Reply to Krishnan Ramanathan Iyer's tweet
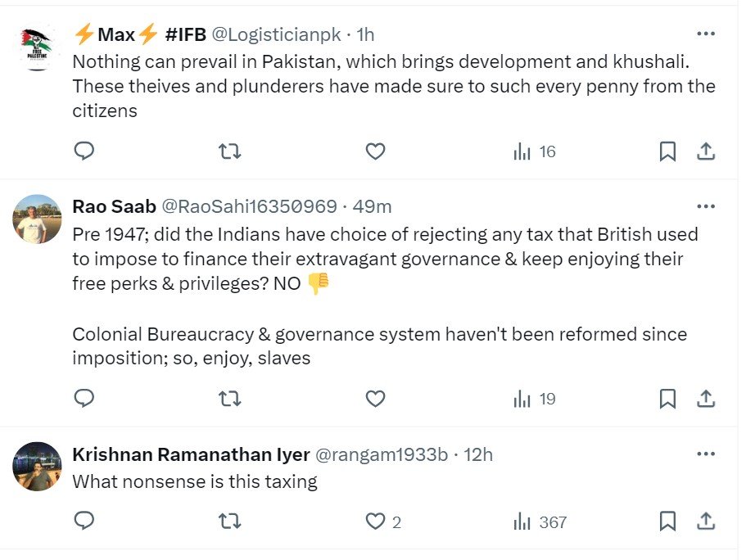Viewport: 755px width, 560px height. (x=84, y=522)
